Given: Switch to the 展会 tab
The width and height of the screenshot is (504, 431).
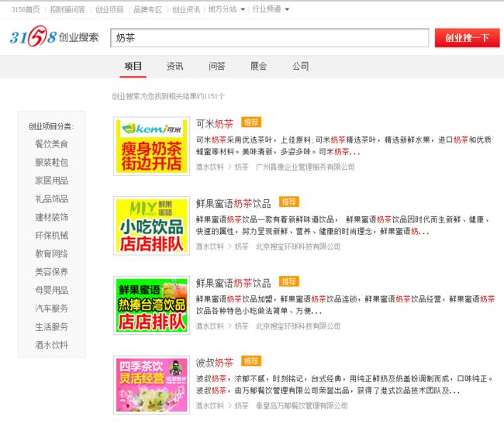Looking at the screenshot, I should [x=258, y=66].
